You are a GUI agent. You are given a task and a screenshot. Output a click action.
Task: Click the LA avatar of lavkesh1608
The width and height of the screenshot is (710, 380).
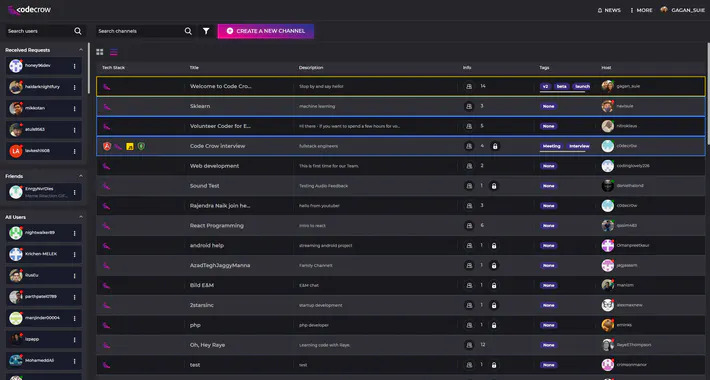click(16, 151)
